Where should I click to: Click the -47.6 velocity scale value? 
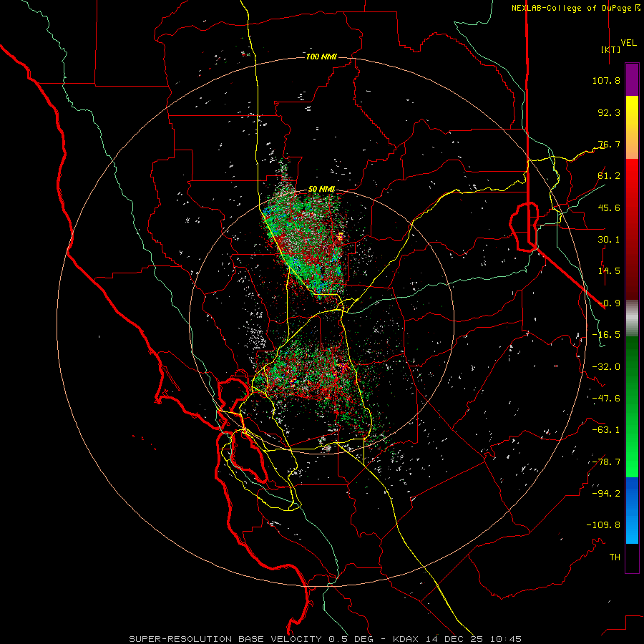606,399
